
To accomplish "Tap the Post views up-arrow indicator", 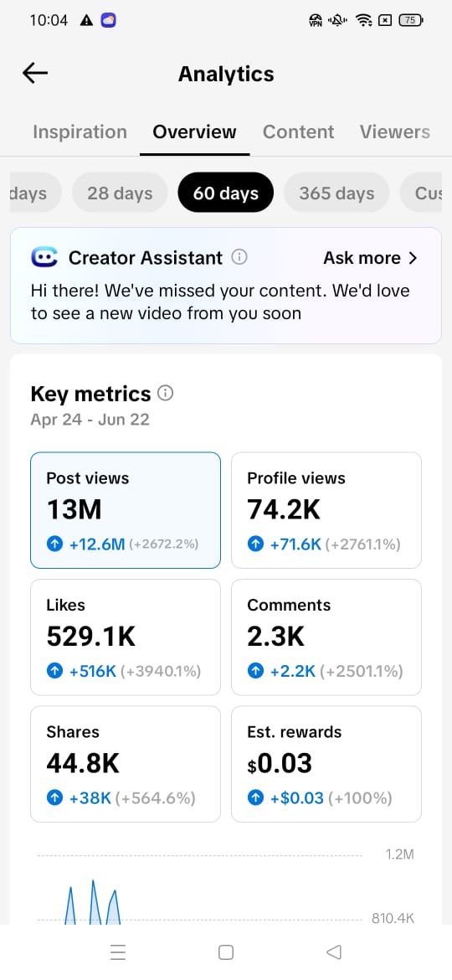I will coord(55,544).
